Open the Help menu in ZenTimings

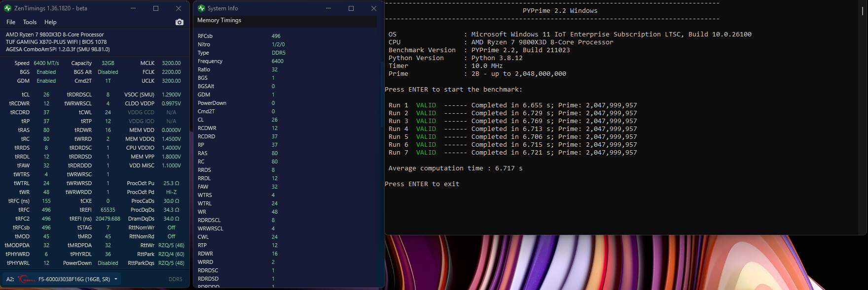tap(50, 22)
